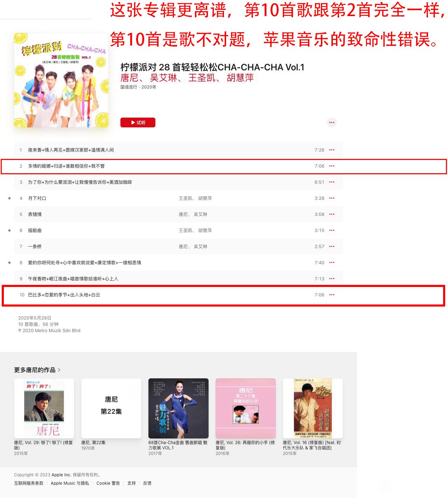Open artist link 唐尼 in album header

[129, 78]
